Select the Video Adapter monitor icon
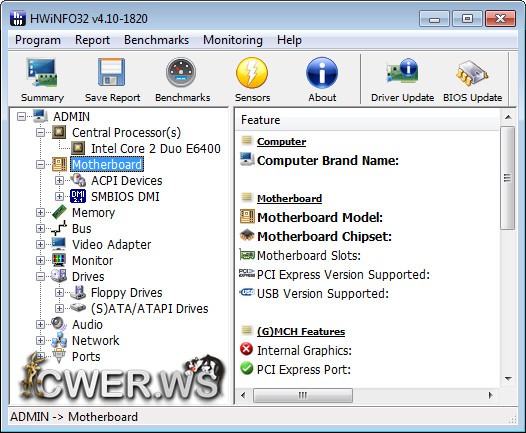The width and height of the screenshot is (526, 433). click(x=59, y=244)
